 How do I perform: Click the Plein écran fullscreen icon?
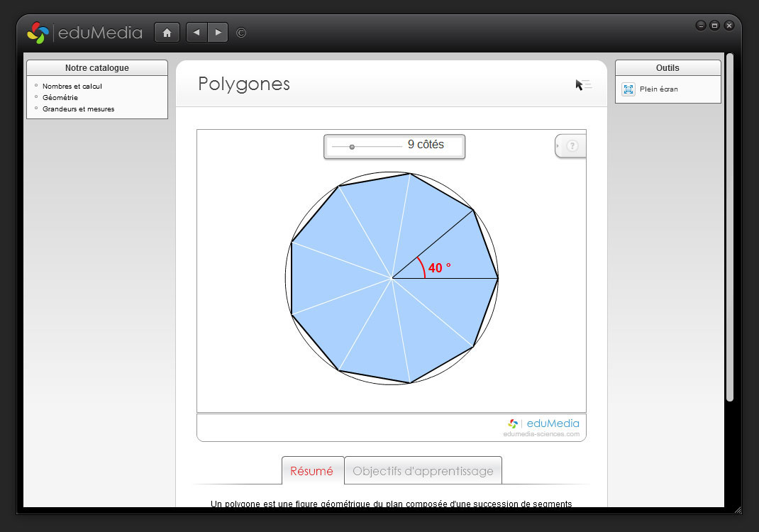(x=628, y=89)
